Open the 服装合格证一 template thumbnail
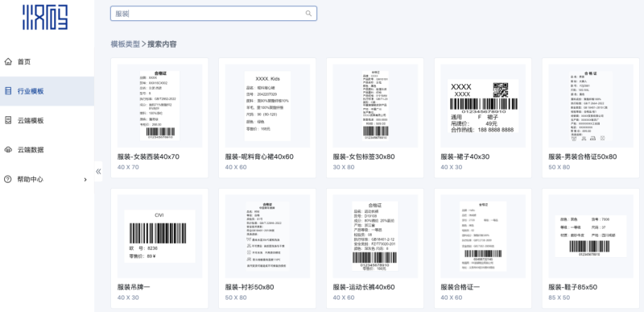Viewport: 644px width, 312px height. 483,236
